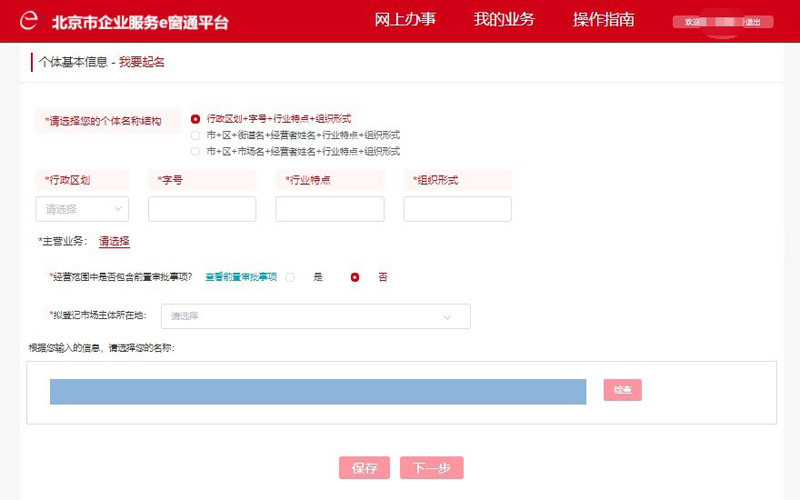Go to 我的业务 menu
800x500 pixels.
point(504,20)
